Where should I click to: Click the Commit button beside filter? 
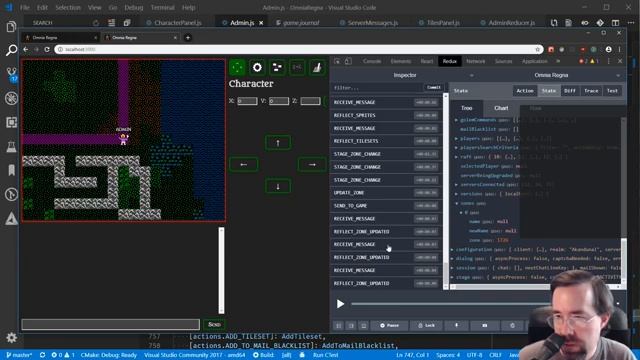coord(433,87)
